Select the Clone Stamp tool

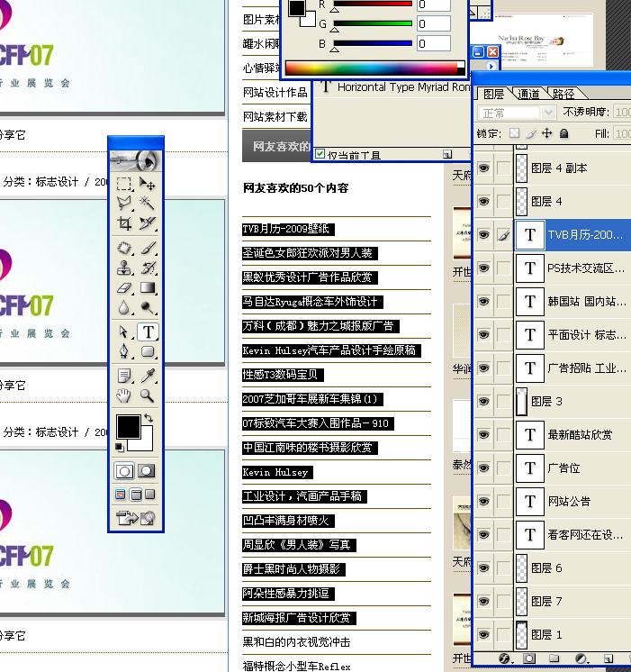click(x=124, y=268)
